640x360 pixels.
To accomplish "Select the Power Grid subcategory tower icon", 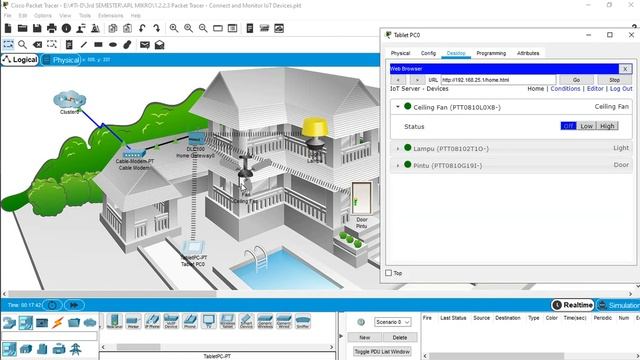I will (76, 349).
